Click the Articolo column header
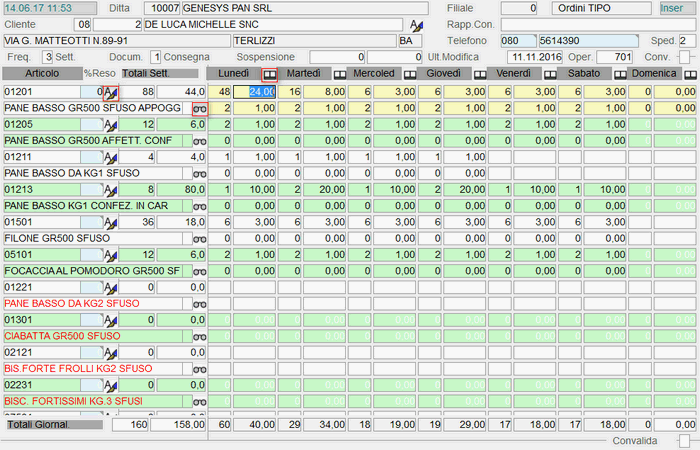Screen dimensions: 700x450 tap(42, 73)
